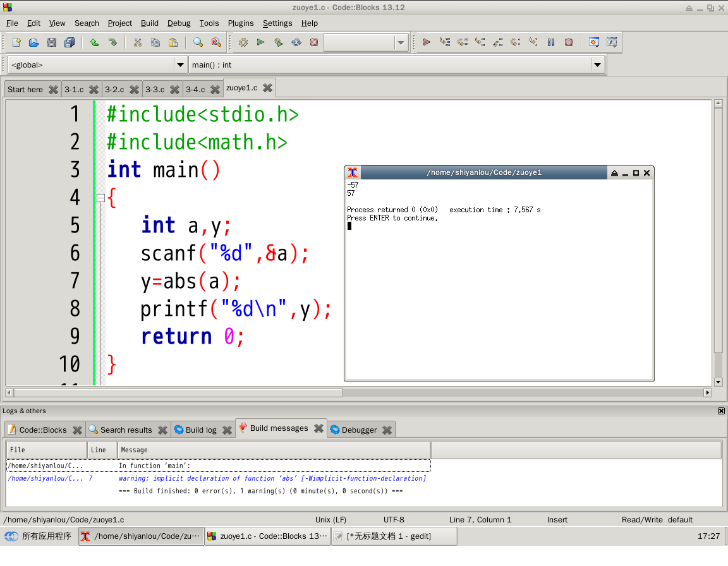
Task: Click the Paste clipboard icon
Action: (173, 42)
